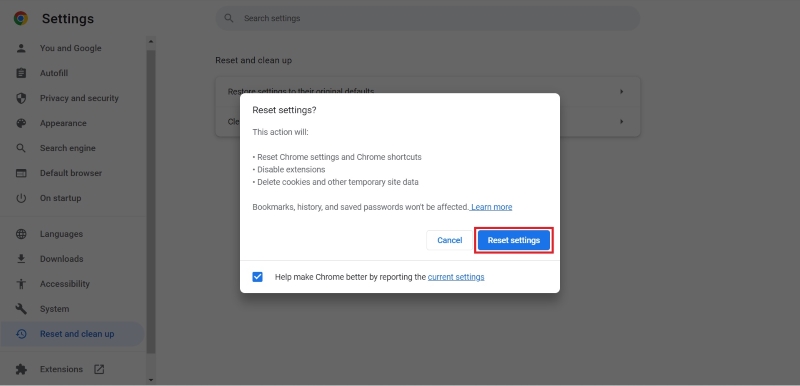Screen dimensions: 800x386
Task: Click the On startup power icon
Action: 21,198
